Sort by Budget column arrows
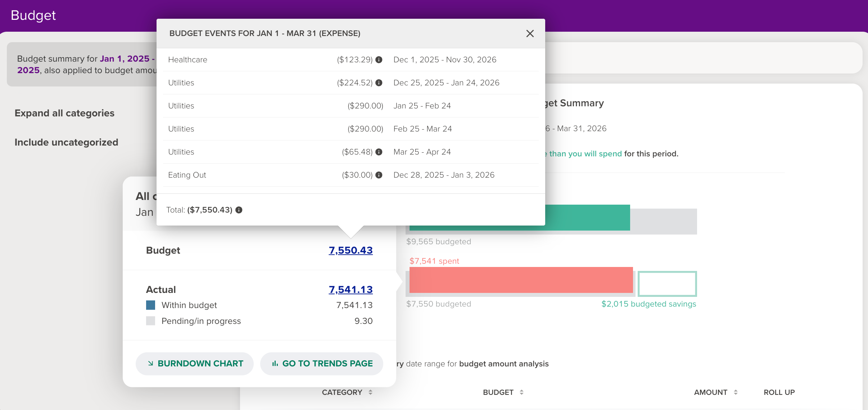 [521, 392]
